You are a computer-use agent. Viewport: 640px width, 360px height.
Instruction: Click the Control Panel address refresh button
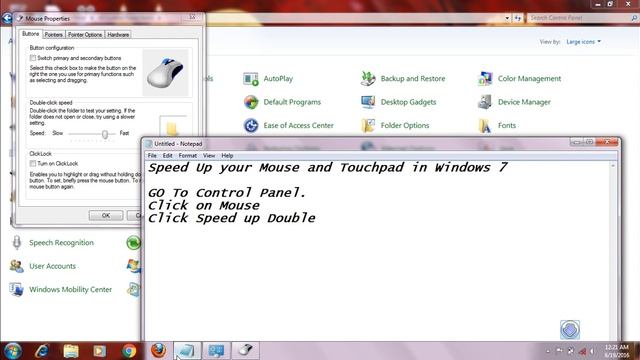(x=518, y=18)
